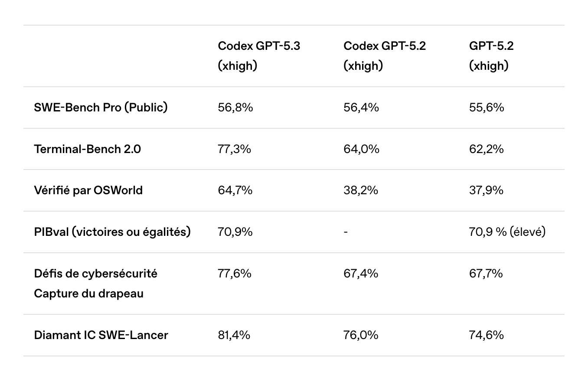Click the dash cell in the PIBval row
This screenshot has height=372, width=588.
pos(345,232)
